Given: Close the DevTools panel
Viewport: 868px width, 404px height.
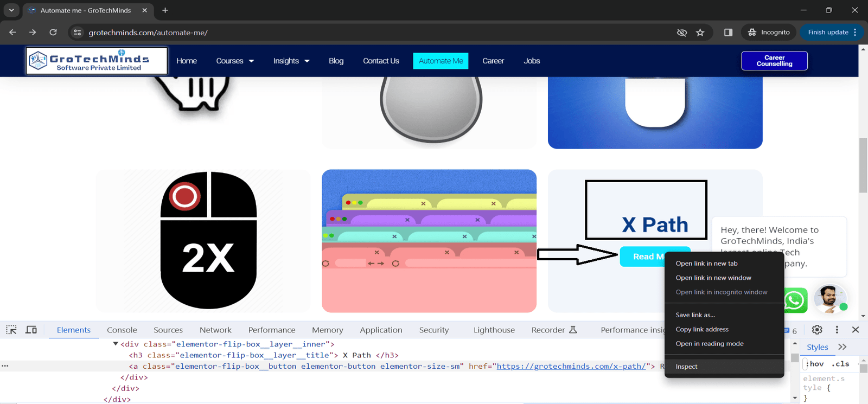Looking at the screenshot, I should click(856, 330).
